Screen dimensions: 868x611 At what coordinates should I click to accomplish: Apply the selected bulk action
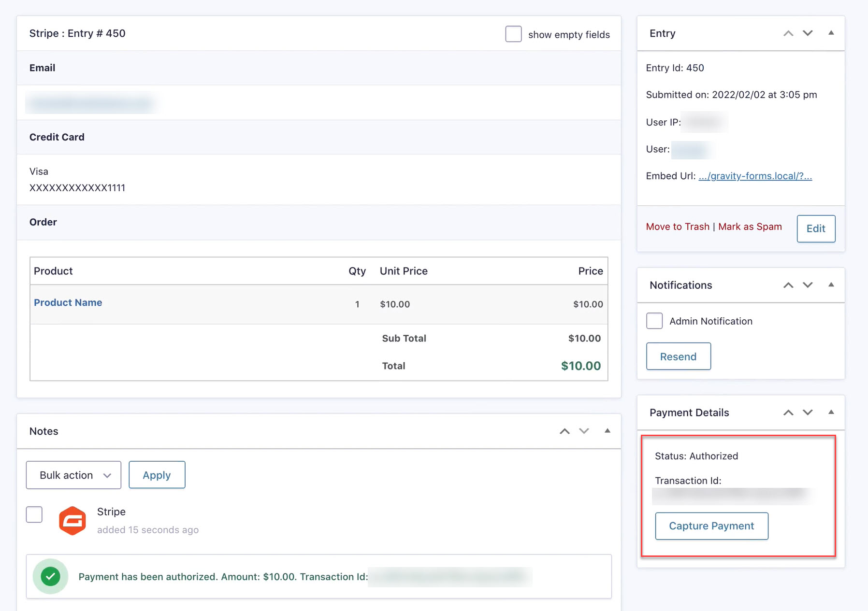pos(157,475)
